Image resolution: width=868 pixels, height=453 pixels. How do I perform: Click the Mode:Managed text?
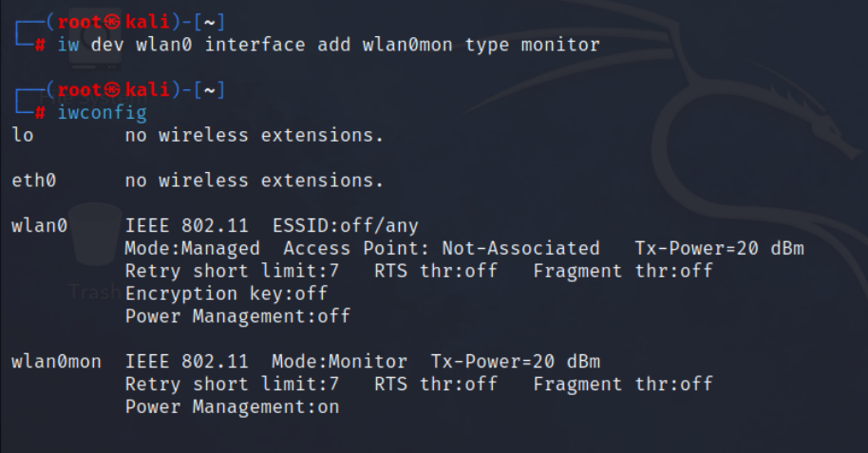(x=192, y=249)
